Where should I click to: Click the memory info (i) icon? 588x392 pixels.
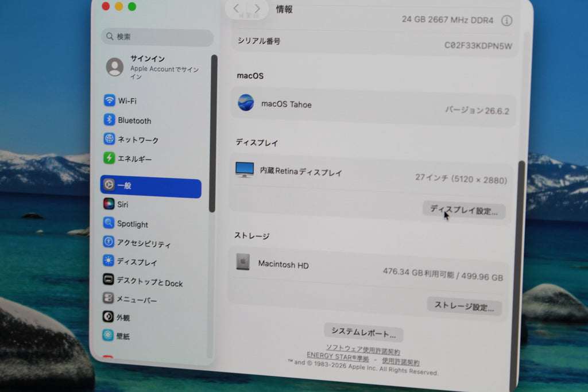click(x=506, y=21)
